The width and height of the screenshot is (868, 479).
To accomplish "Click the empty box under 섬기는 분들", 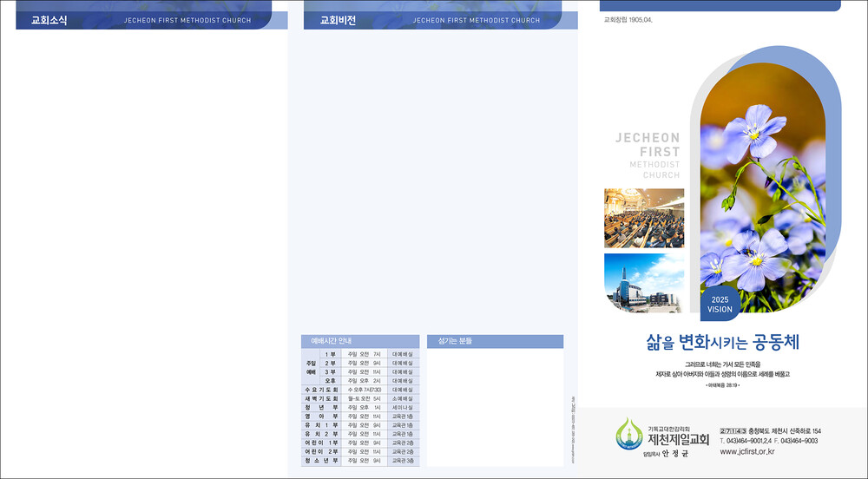I will click(x=495, y=408).
